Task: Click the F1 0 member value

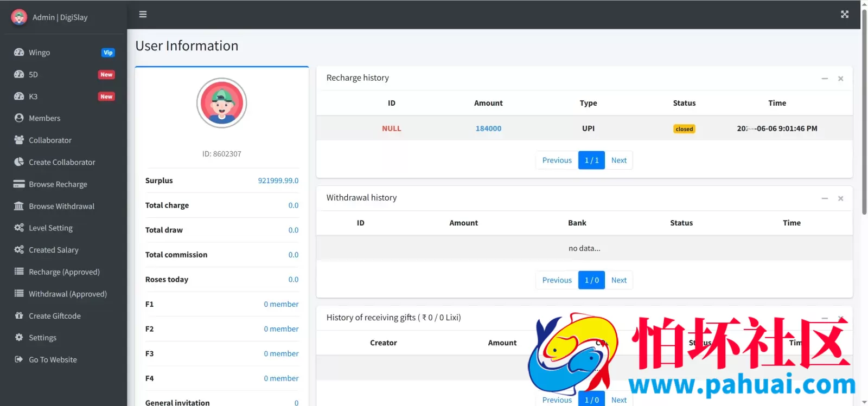Action: click(x=281, y=304)
